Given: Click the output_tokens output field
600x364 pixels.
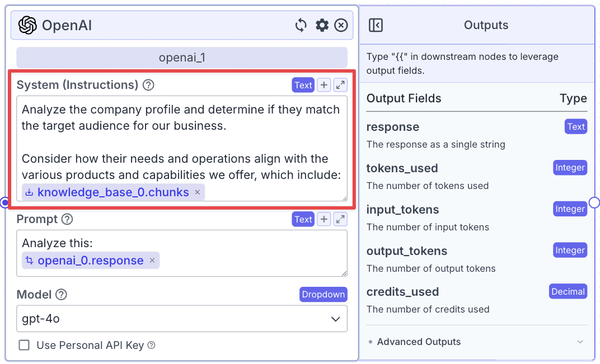Looking at the screenshot, I should [407, 251].
